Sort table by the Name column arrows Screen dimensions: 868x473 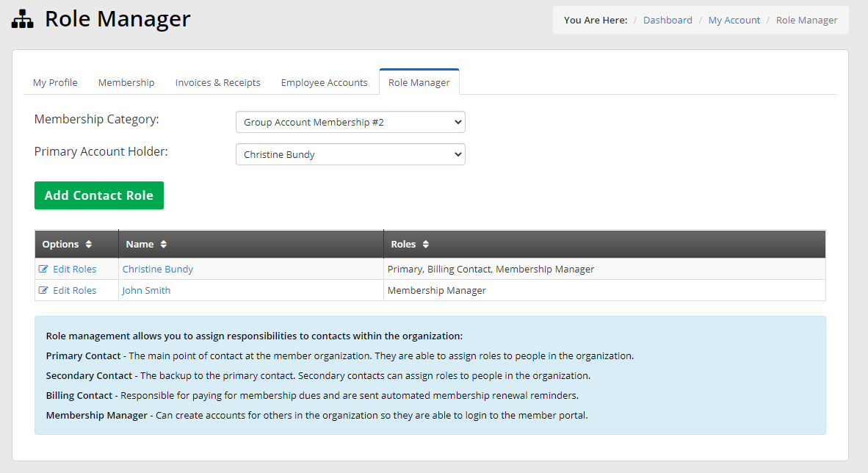click(x=163, y=245)
